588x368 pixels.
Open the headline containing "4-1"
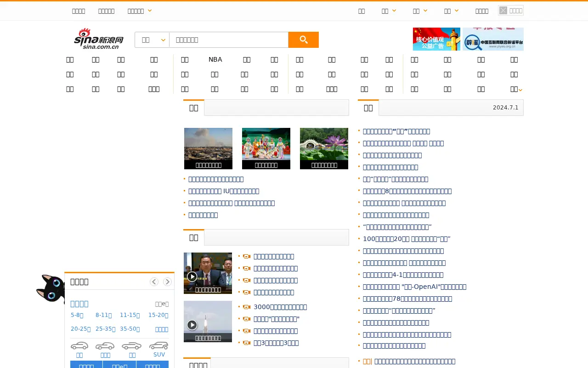(x=403, y=275)
